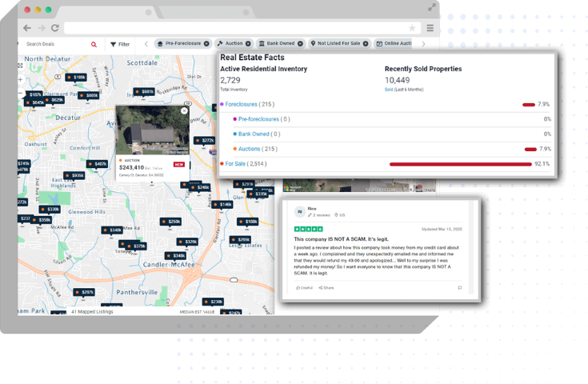Select the Online Auction filter chip
588x384 pixels.
pos(394,43)
